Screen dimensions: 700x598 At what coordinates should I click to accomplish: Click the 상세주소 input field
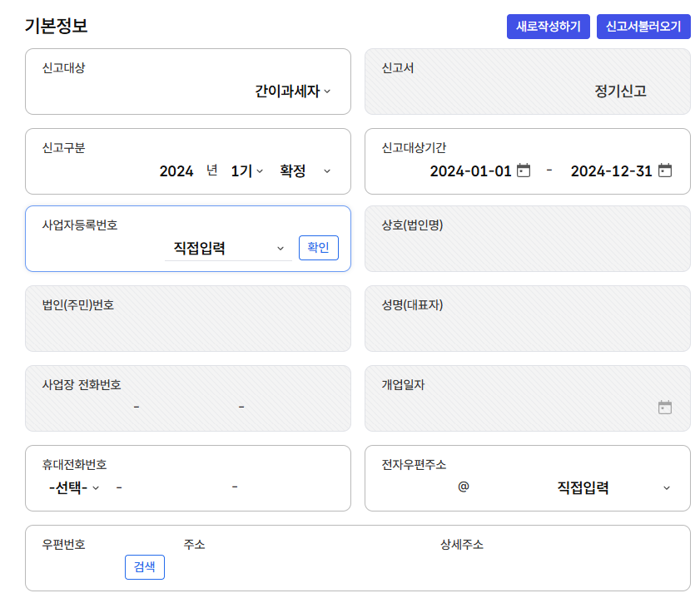point(557,567)
